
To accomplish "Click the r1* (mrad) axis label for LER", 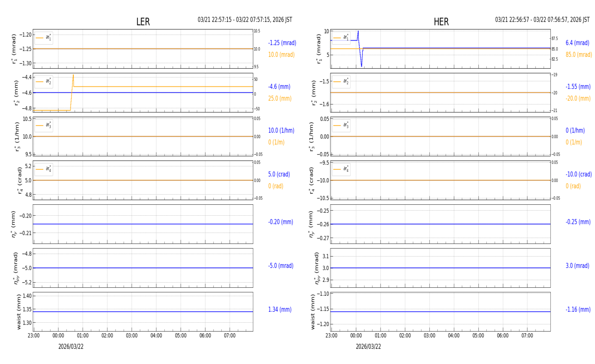I will (14, 49).
